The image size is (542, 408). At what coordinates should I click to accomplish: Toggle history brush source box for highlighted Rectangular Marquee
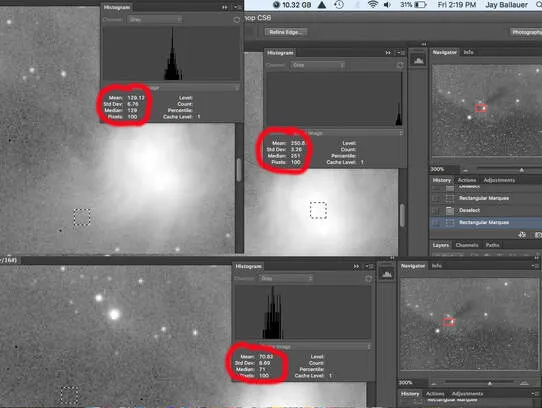[437, 223]
